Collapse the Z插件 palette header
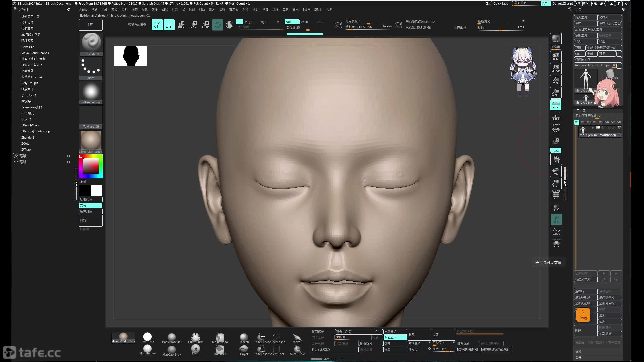 [x=24, y=10]
